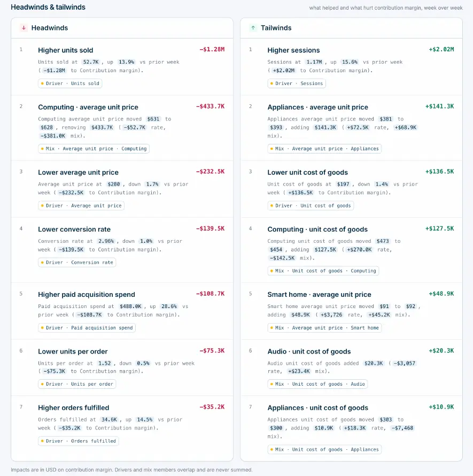Click 'Mix · Unit cost of goods · Appliances' tag

coord(324,450)
